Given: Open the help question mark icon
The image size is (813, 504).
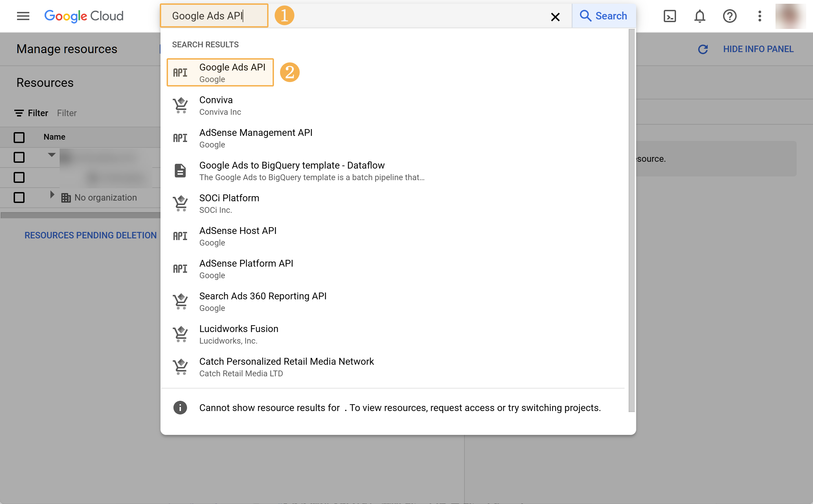Looking at the screenshot, I should tap(730, 16).
